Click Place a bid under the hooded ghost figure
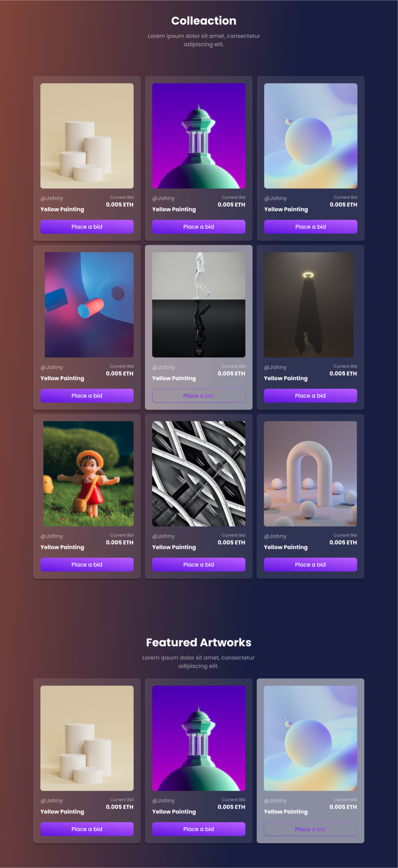398x868 pixels. [x=310, y=396]
